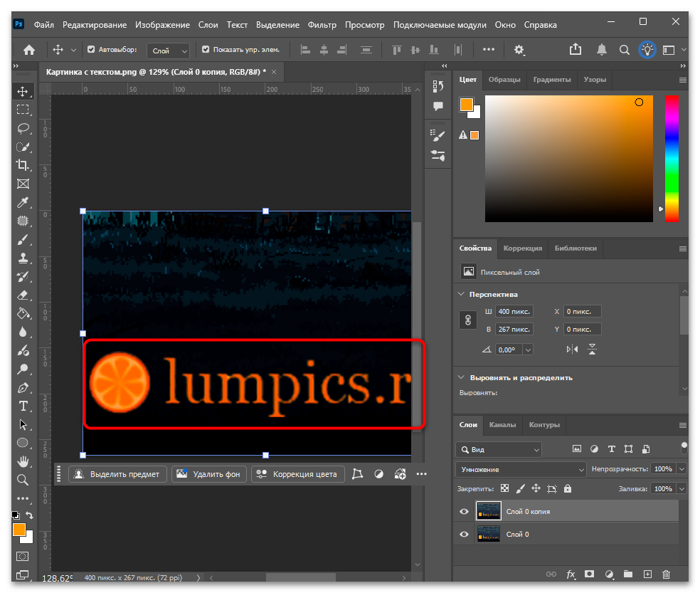700x593 pixels.
Task: Select the Frame tool
Action: (23, 184)
